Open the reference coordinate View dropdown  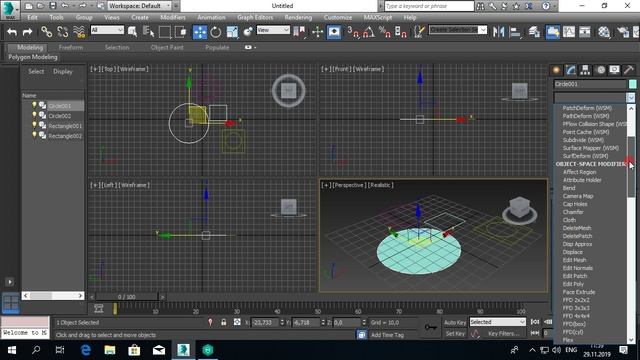(x=273, y=30)
